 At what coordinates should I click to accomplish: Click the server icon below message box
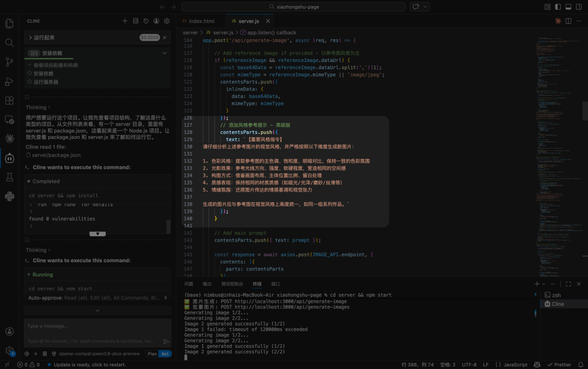[x=45, y=354]
